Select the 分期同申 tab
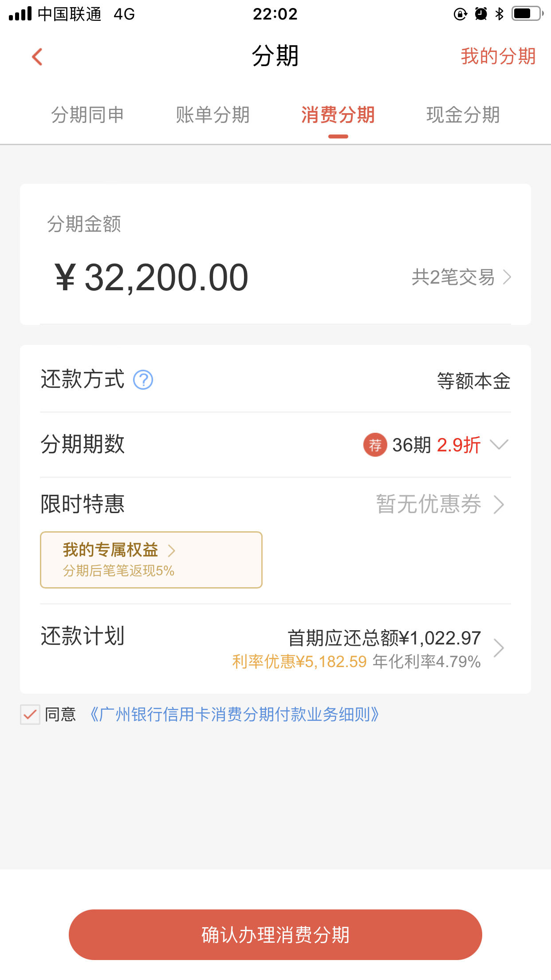The height and width of the screenshot is (980, 551). 87,115
